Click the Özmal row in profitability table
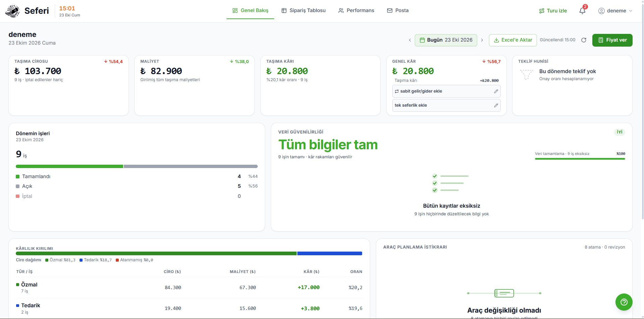 pos(189,287)
